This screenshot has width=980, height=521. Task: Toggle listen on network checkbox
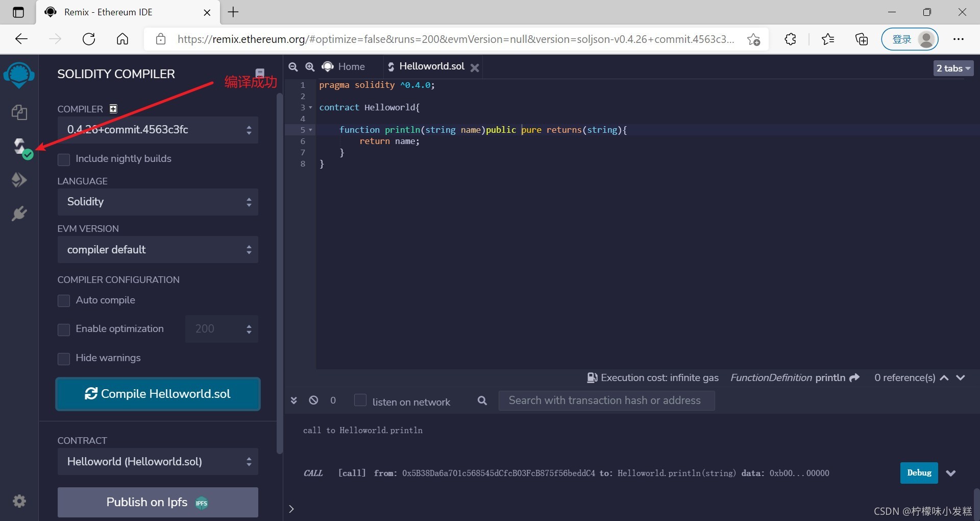coord(360,400)
